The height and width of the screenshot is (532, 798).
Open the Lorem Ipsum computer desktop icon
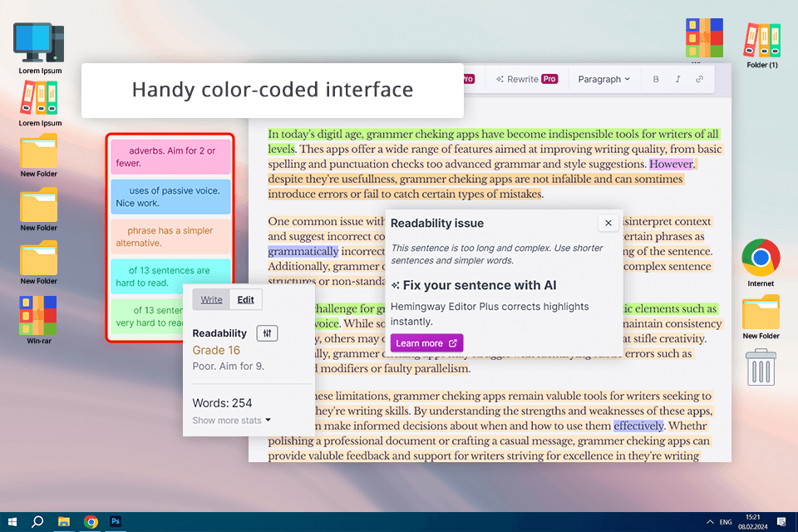[x=40, y=48]
